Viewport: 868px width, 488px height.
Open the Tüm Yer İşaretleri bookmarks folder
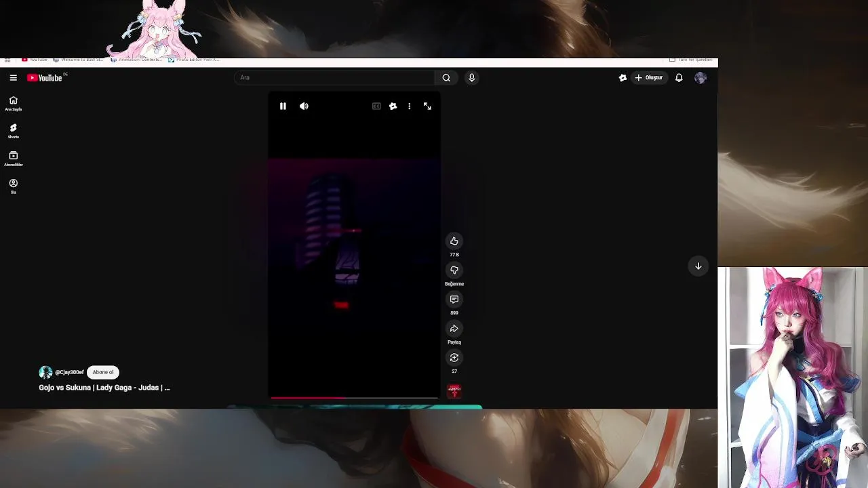(692, 60)
